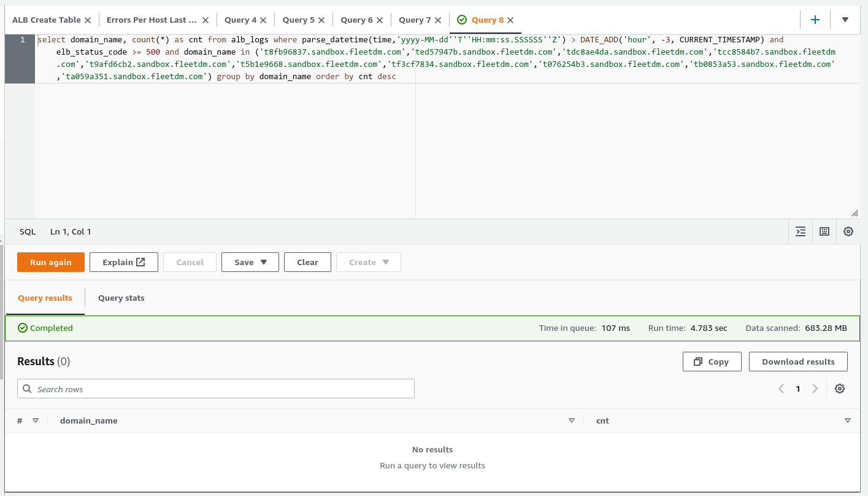868x496 pixels.
Task: Click the editor resize handle corner
Action: pyautogui.click(x=855, y=213)
